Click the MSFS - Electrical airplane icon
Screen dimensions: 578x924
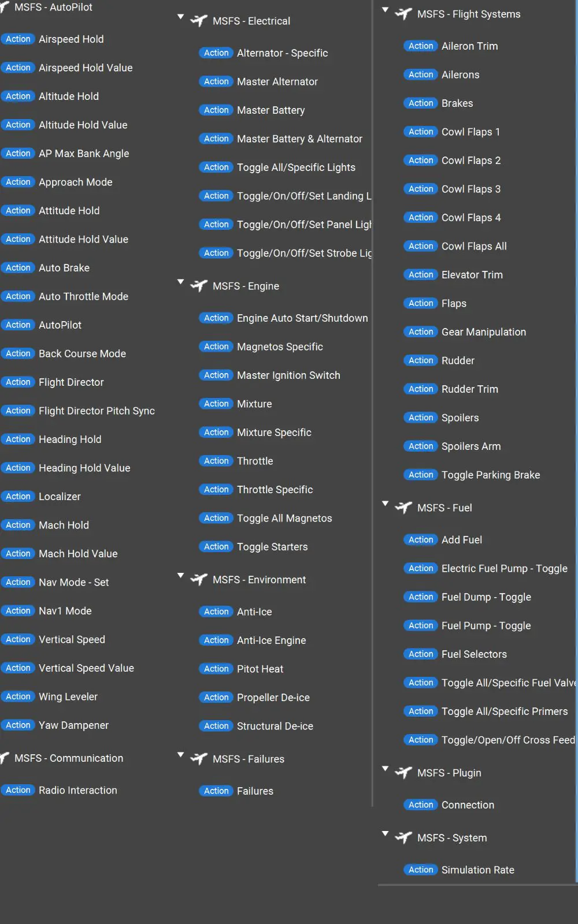tap(199, 21)
